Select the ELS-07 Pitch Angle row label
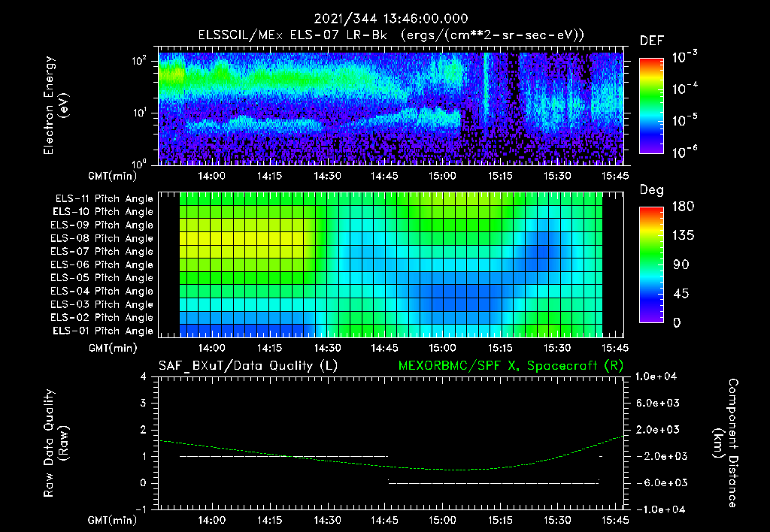This screenshot has height=532, width=770. (102, 251)
